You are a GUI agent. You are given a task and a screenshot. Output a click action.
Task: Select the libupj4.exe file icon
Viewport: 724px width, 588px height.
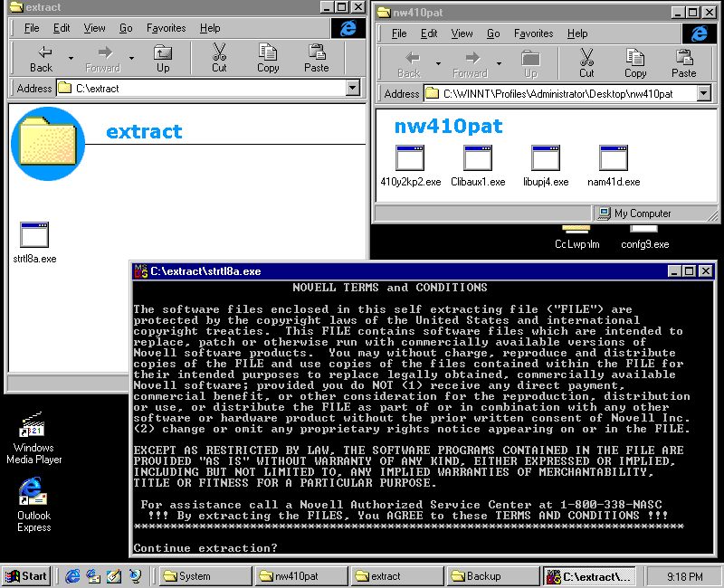(546, 166)
